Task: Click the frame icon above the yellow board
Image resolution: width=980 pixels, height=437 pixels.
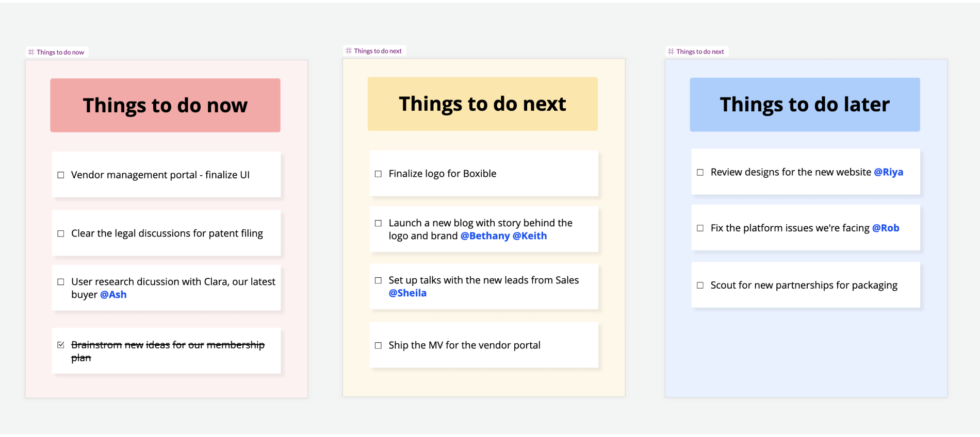Action: pos(349,51)
